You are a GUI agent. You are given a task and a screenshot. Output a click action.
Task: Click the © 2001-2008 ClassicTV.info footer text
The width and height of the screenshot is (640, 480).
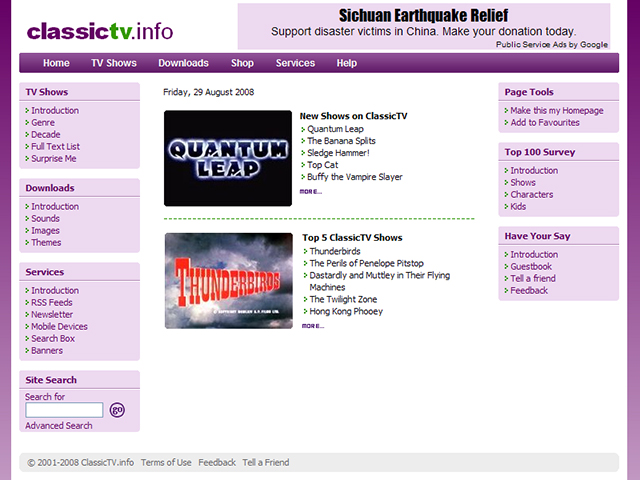coord(80,463)
